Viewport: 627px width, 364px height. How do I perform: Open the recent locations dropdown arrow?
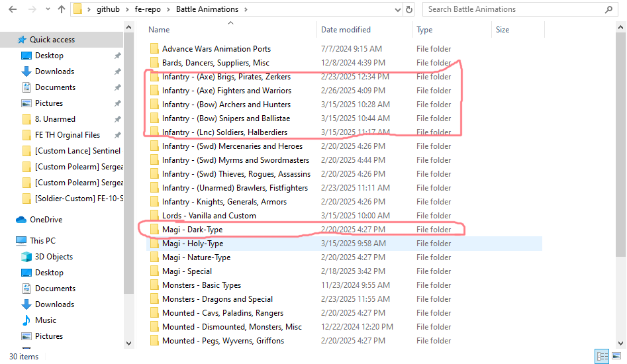(x=48, y=9)
